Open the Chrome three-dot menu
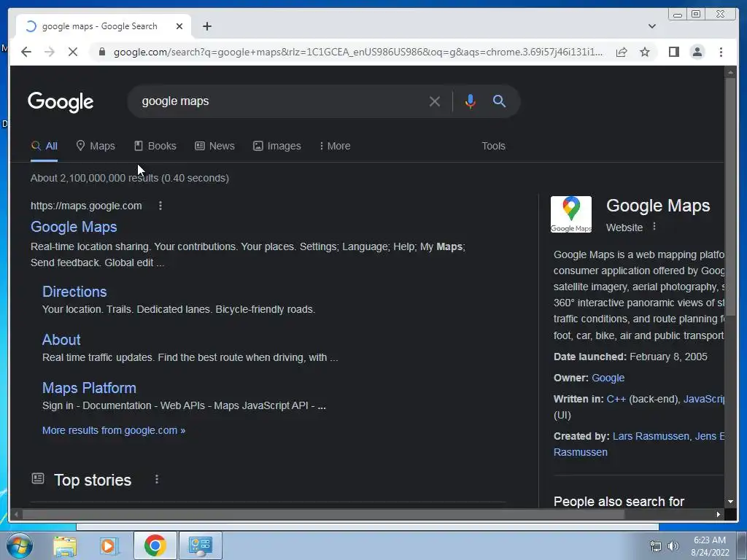 pos(721,52)
